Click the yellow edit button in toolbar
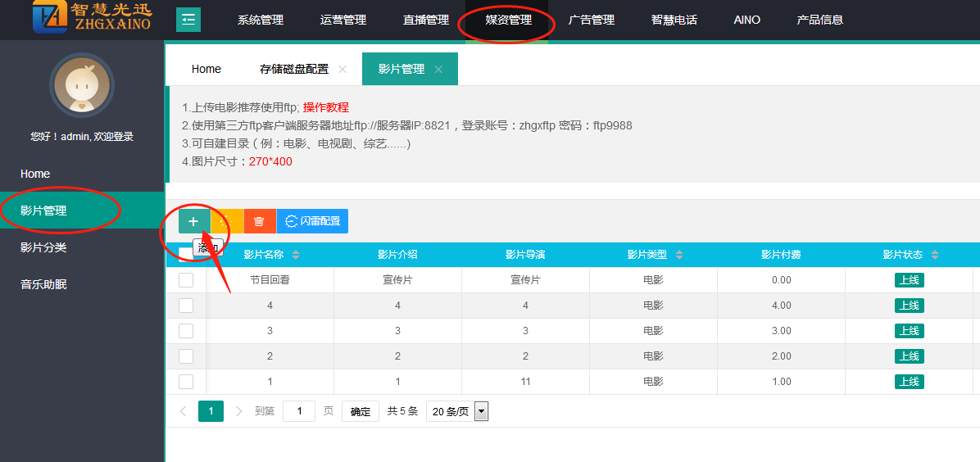This screenshot has height=462, width=980. [x=227, y=221]
